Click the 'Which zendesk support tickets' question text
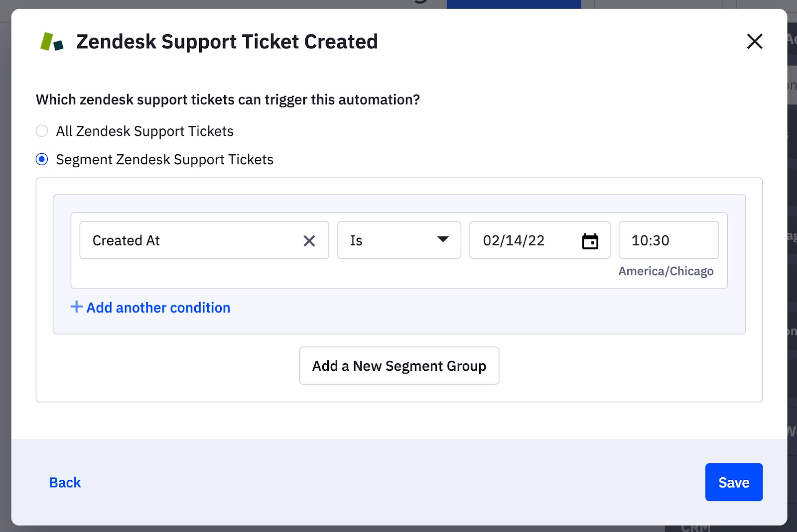Viewport: 797px width, 532px height. coord(228,100)
